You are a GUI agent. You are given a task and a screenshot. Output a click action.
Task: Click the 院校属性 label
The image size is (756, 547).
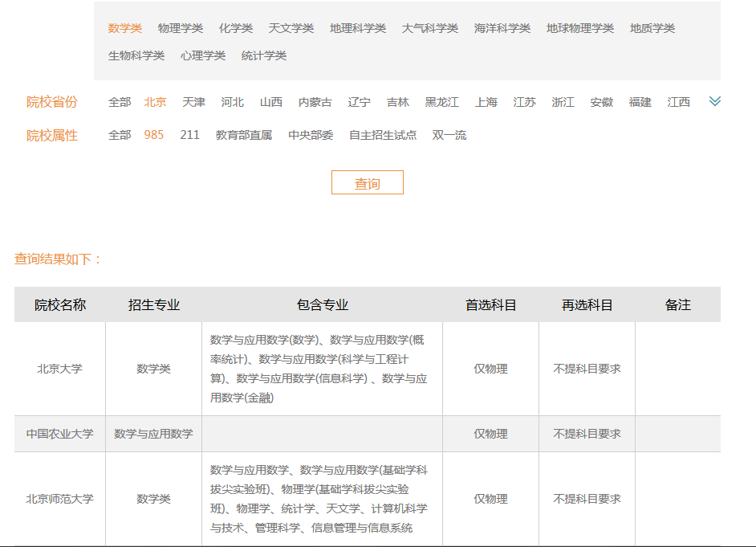tap(51, 136)
